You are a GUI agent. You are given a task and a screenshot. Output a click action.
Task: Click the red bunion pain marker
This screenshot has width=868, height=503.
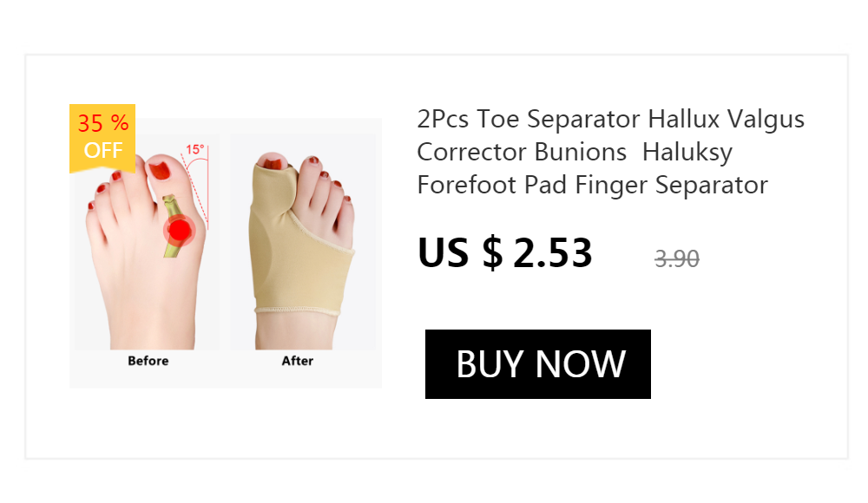pyautogui.click(x=179, y=230)
